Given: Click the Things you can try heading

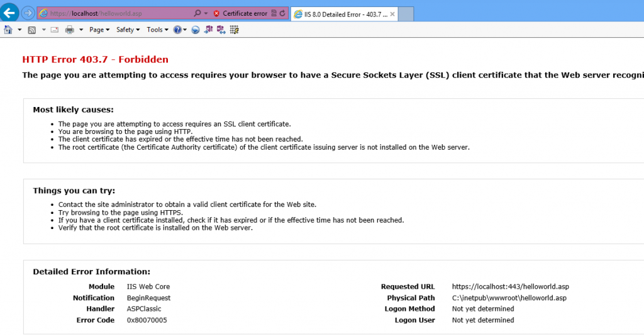Looking at the screenshot, I should click(74, 191).
